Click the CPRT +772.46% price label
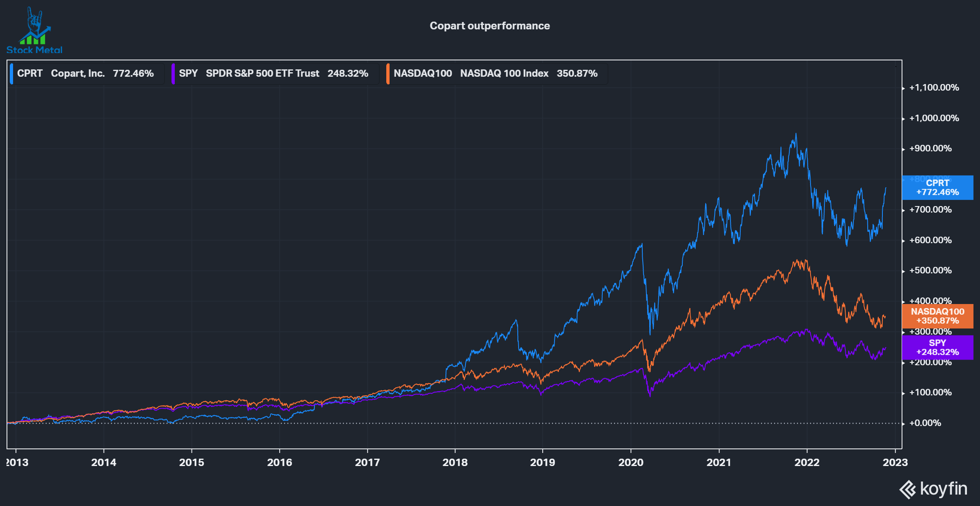Viewport: 980px width, 506px height. coord(938,188)
